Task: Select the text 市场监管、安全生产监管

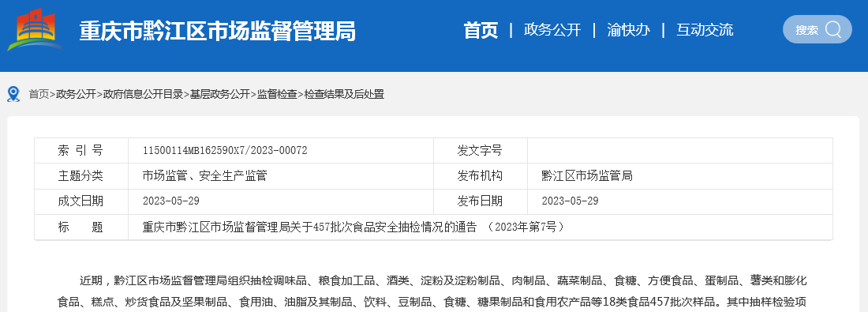Action: 205,176
